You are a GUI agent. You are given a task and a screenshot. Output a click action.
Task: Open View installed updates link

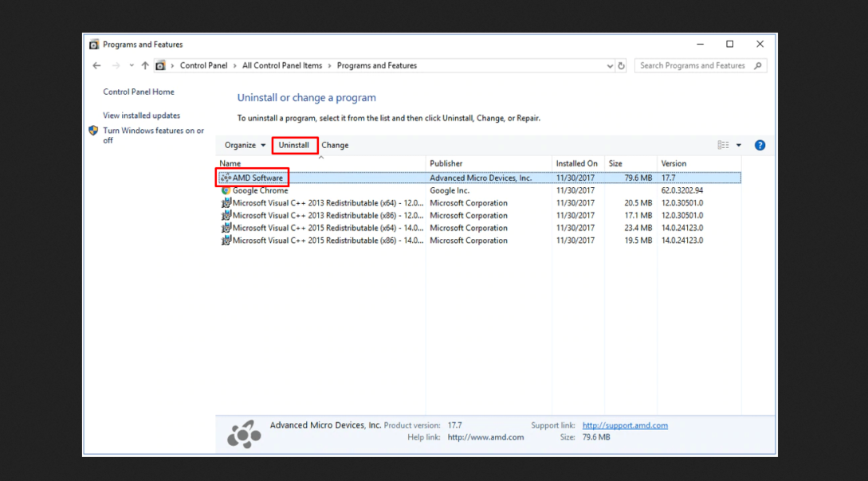[141, 115]
